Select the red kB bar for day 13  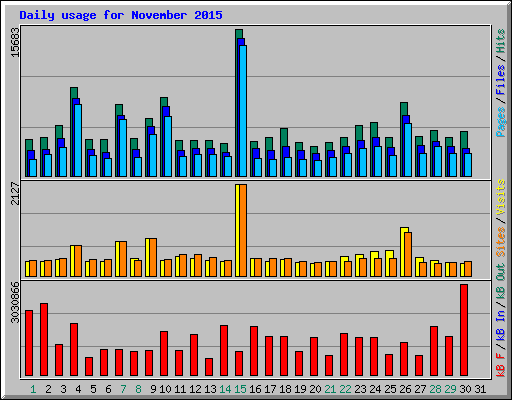pos(209,367)
